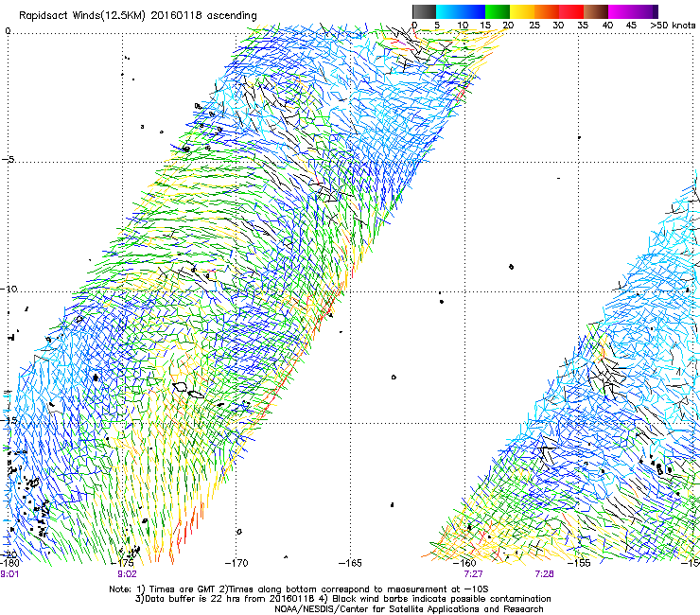Click the magenta 40-45 knots legend swatch

621,11
